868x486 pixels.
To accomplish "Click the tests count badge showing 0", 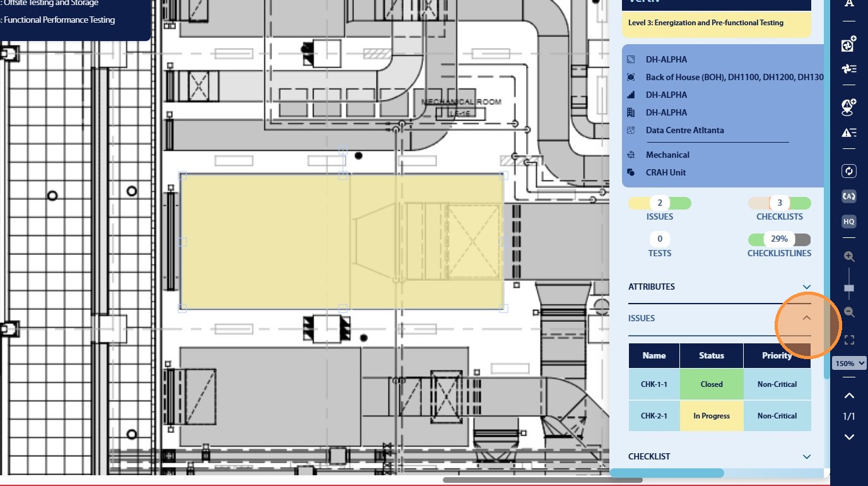I will tap(660, 239).
